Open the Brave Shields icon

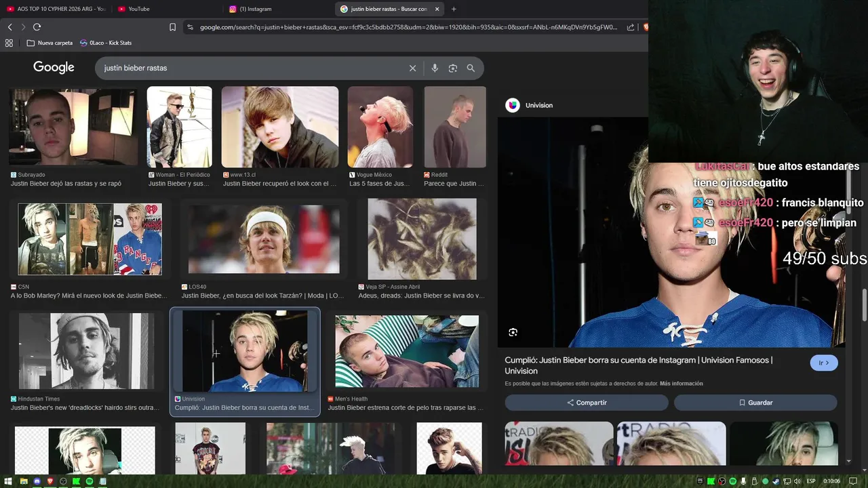click(645, 27)
